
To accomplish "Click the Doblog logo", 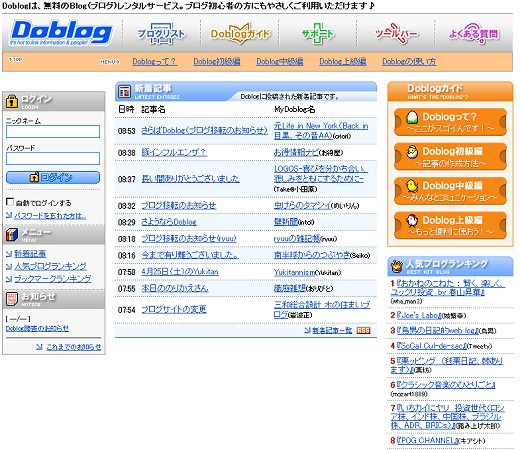I will 62,33.
